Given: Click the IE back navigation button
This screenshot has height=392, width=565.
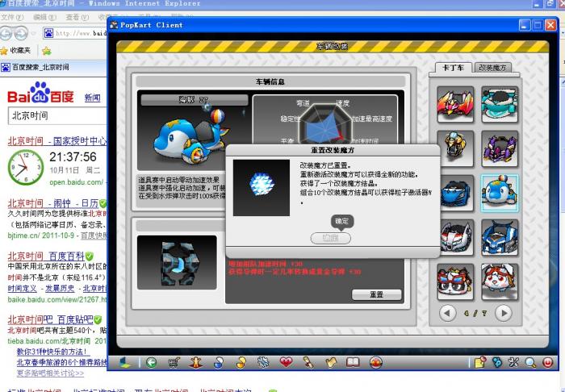Looking at the screenshot, I should [6, 34].
